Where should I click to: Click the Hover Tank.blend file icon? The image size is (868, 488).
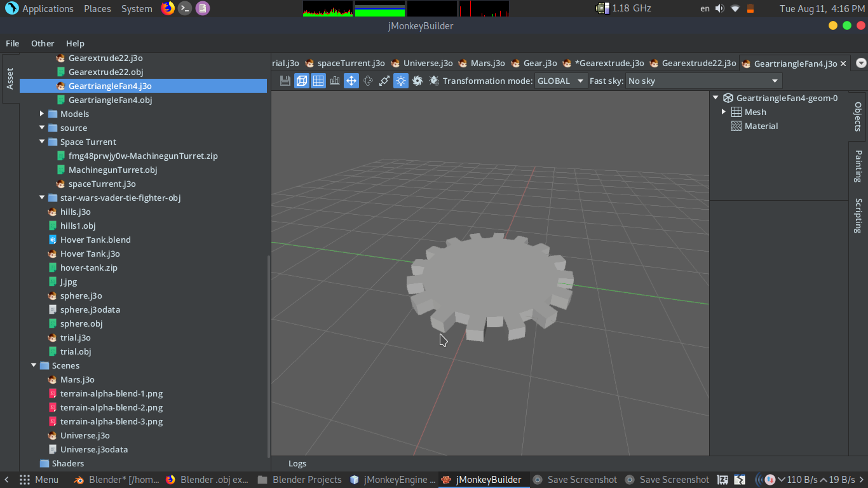coord(53,240)
